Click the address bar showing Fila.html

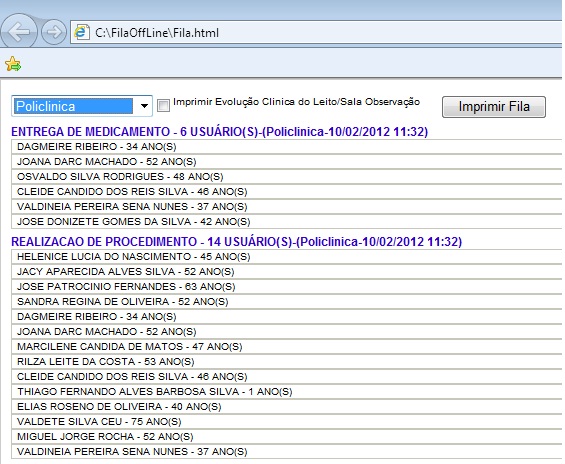[316, 33]
